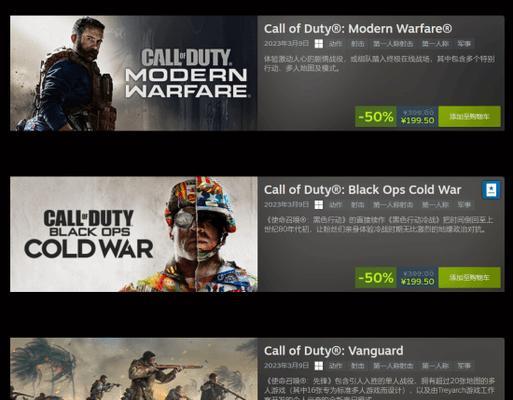Select the 军事 tag under Vanguard
This screenshot has width=513, height=400.
[x=464, y=366]
